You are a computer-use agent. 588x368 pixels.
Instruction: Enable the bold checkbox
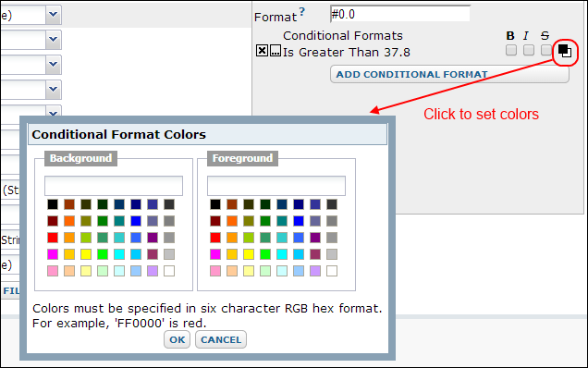[510, 50]
